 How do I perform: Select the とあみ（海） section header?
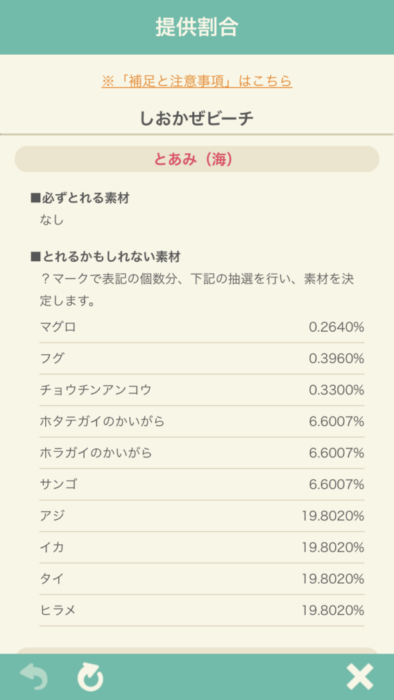point(197,159)
